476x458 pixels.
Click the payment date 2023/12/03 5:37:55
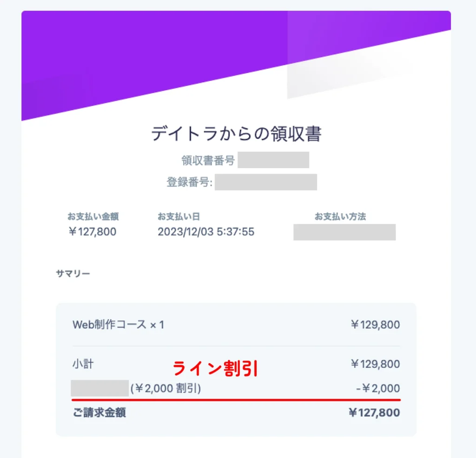coord(206,232)
